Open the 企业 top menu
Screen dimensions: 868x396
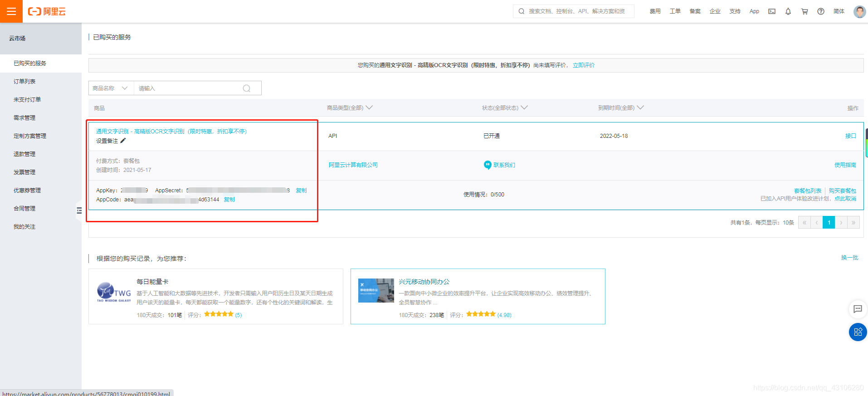[715, 11]
